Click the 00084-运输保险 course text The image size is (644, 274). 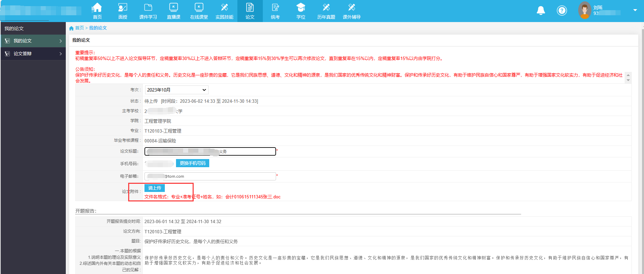[x=160, y=141]
